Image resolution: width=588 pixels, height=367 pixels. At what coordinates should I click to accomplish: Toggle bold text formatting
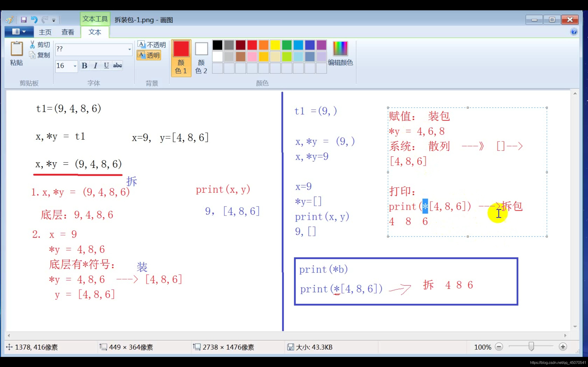(x=84, y=66)
